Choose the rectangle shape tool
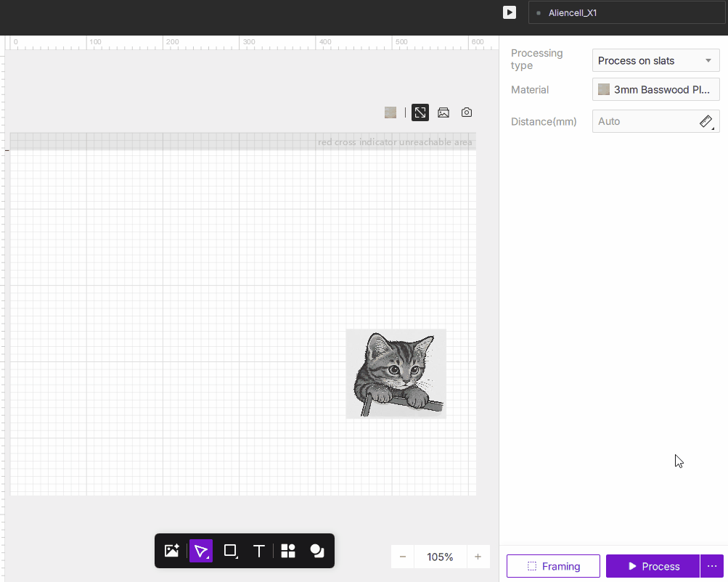728x582 pixels. coord(230,551)
